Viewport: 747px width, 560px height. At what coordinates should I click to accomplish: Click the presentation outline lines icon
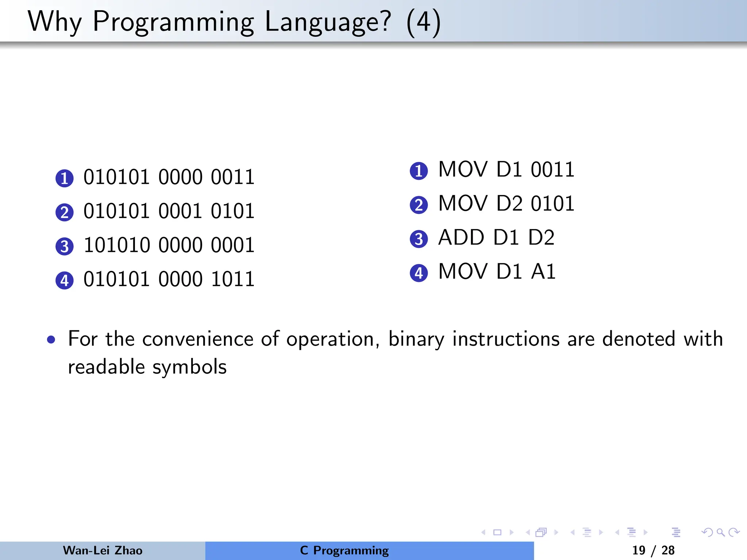(676, 532)
